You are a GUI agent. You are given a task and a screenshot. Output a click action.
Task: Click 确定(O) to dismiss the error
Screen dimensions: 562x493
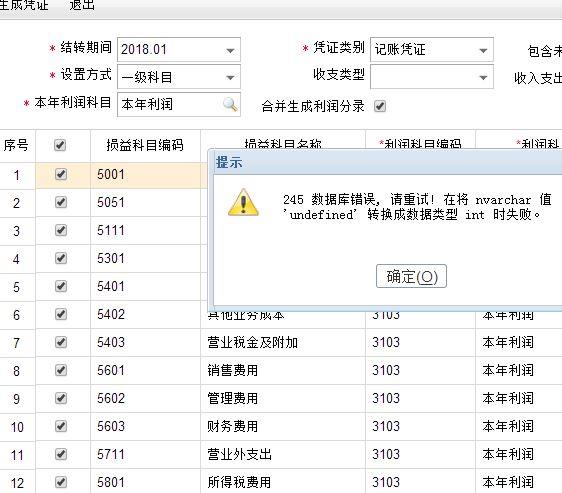[x=411, y=276]
